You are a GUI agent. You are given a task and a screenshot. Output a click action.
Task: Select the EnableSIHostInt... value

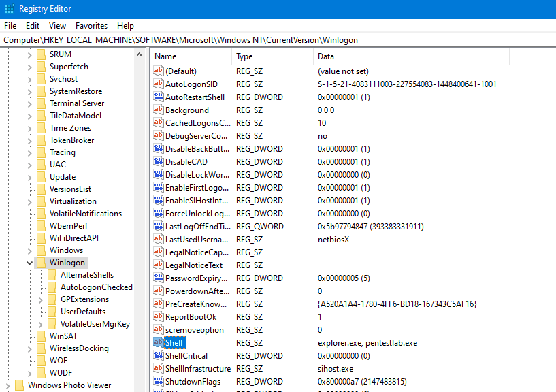pos(197,201)
